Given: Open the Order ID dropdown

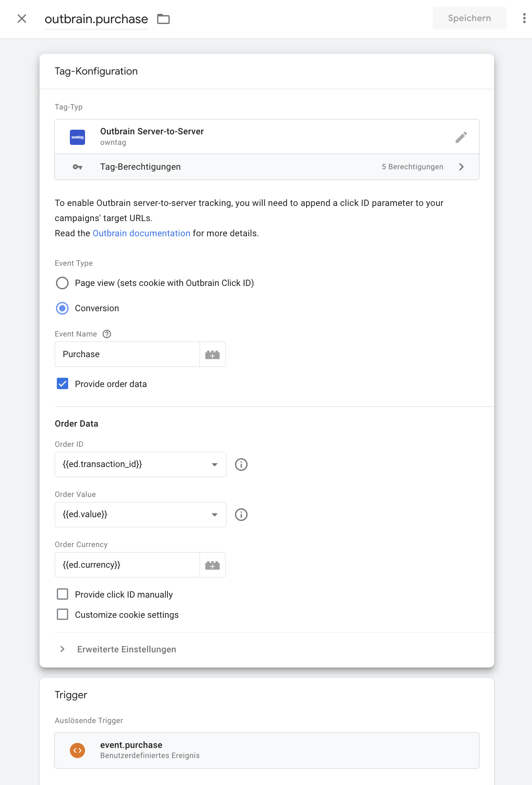Looking at the screenshot, I should (140, 465).
